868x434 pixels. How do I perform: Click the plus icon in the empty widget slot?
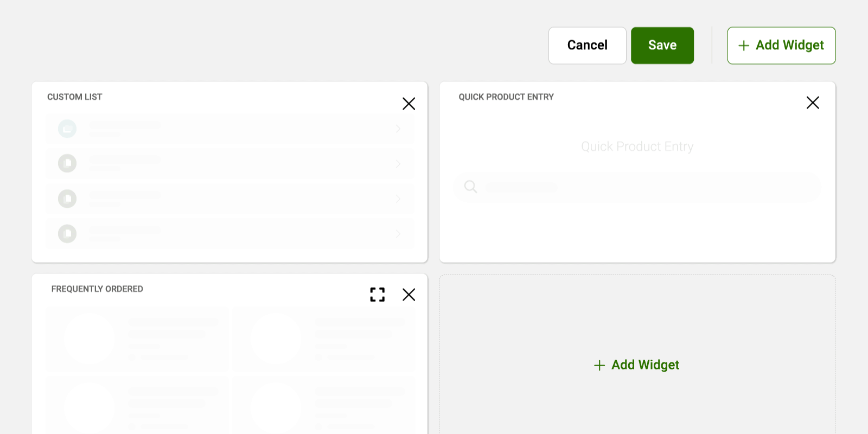[599, 366]
